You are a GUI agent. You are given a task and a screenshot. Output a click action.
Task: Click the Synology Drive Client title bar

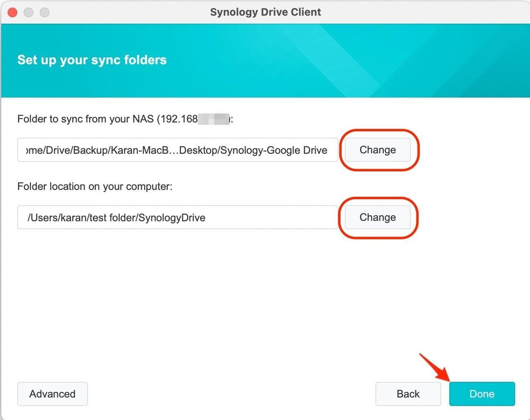click(265, 12)
